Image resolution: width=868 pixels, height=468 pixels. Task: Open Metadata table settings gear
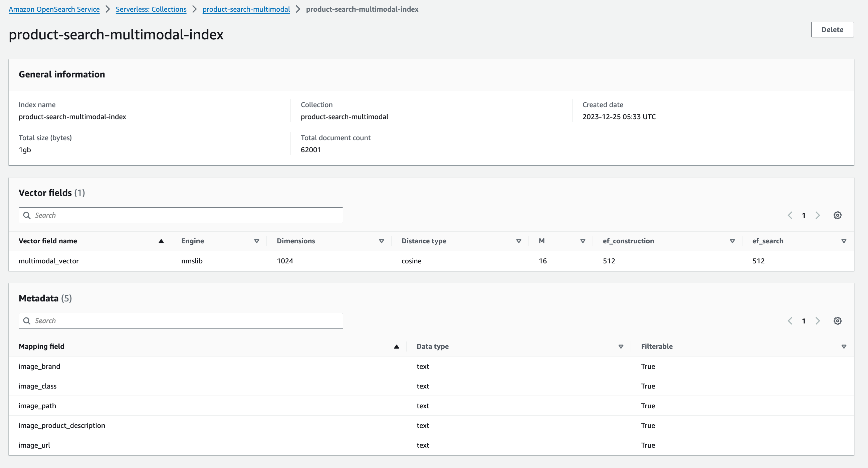pyautogui.click(x=837, y=321)
